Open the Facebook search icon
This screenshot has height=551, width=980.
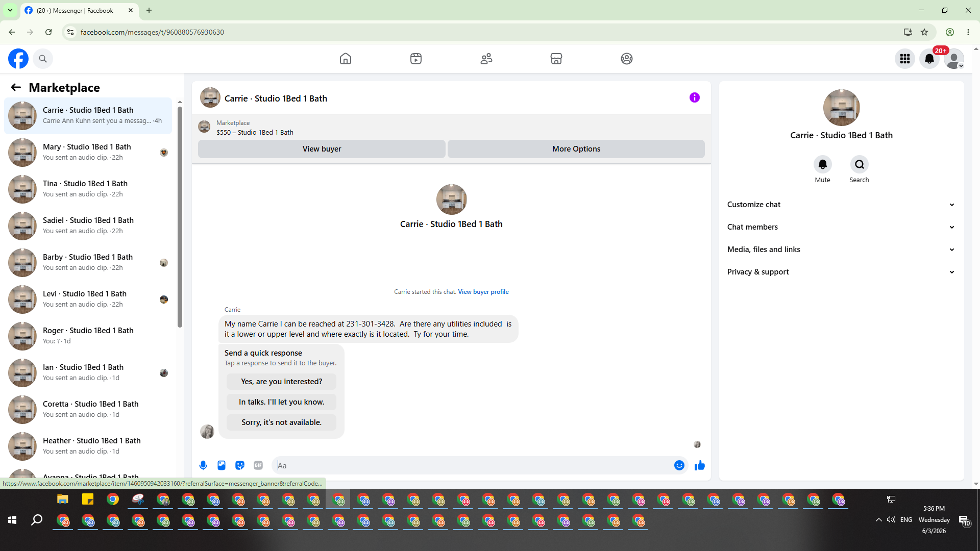pos(43,59)
